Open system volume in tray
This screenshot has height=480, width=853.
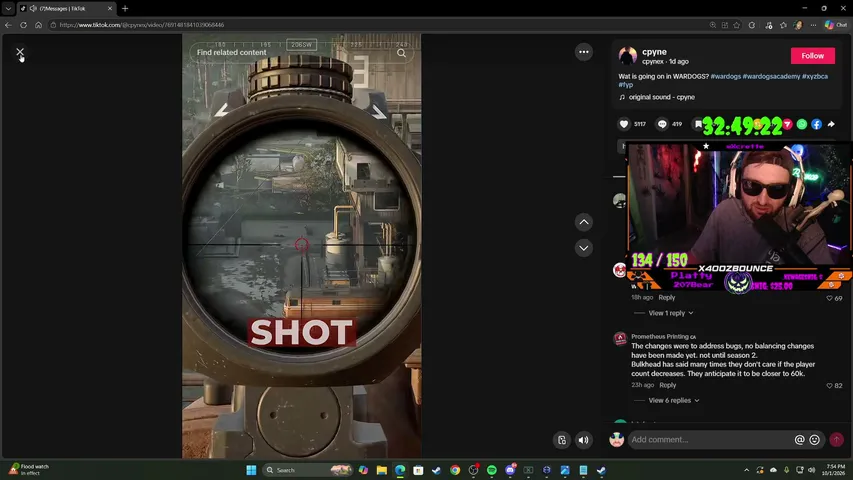click(x=812, y=470)
